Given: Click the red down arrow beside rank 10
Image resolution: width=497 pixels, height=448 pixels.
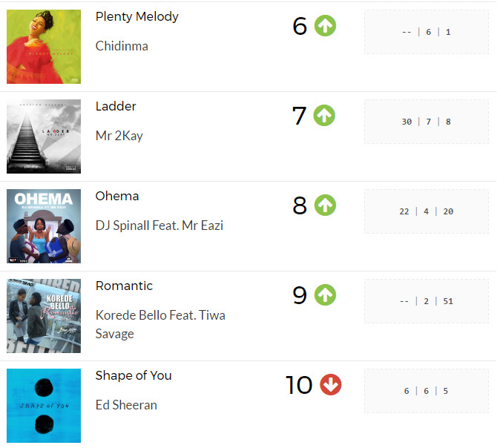Looking at the screenshot, I should (x=331, y=385).
